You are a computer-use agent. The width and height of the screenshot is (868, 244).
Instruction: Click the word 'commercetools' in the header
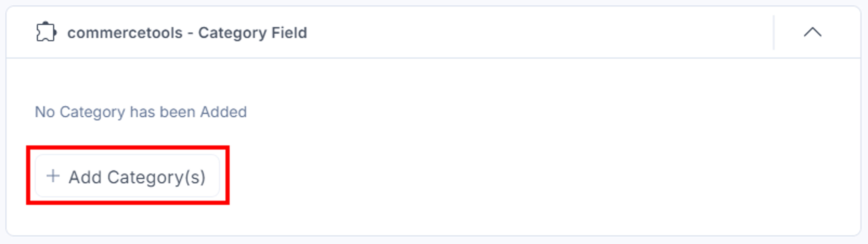coord(125,33)
